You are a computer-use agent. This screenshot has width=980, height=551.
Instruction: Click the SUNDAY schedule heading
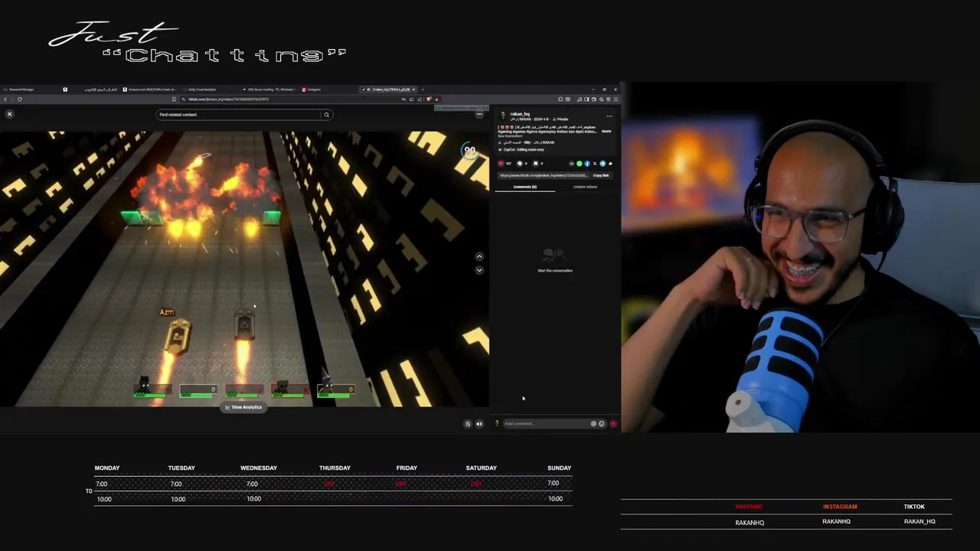point(560,468)
